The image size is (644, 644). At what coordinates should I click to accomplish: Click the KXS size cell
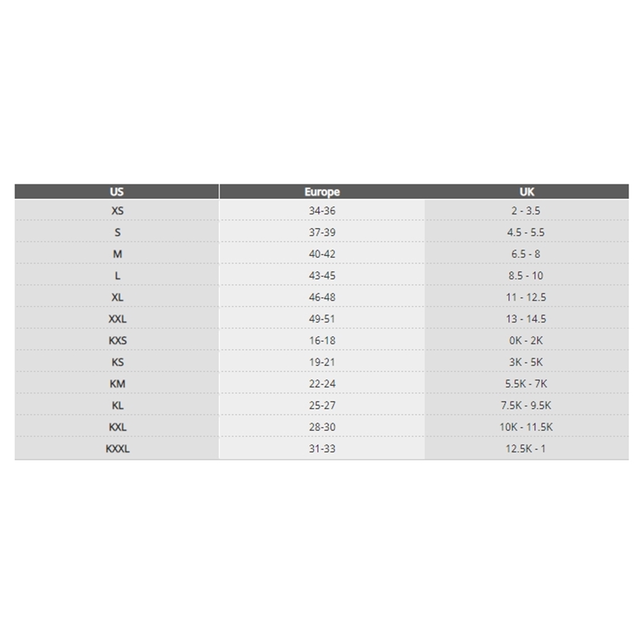pos(117,341)
